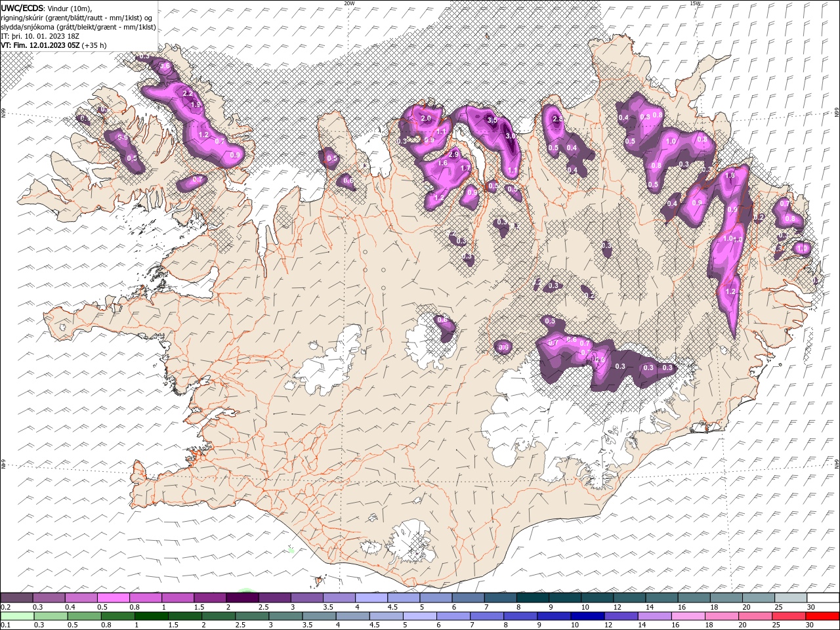The width and height of the screenshot is (840, 630).
Task: Select red-pink swatch above the rain 25 label
Action: tap(788, 616)
